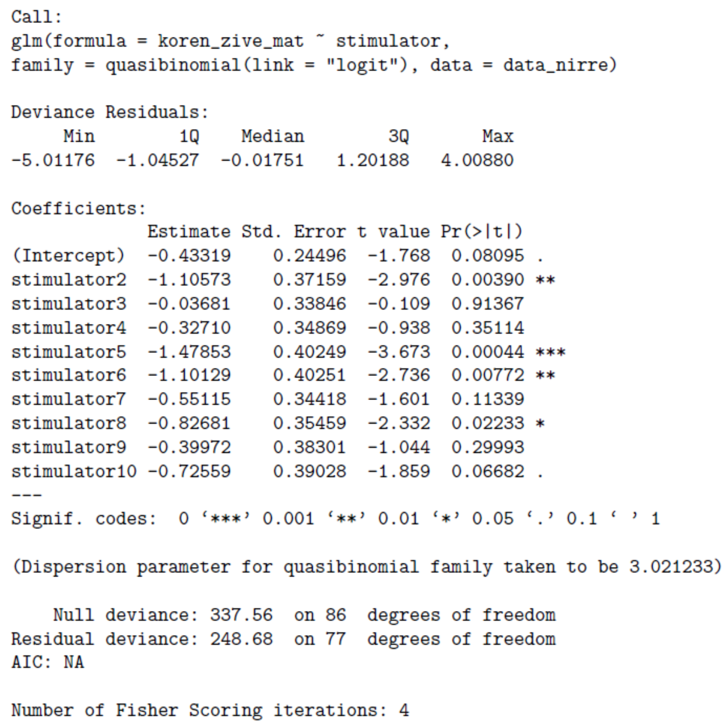Click the stimulator8 p-value 0.02233
Viewport: 728px width, 725px height.
[488, 423]
